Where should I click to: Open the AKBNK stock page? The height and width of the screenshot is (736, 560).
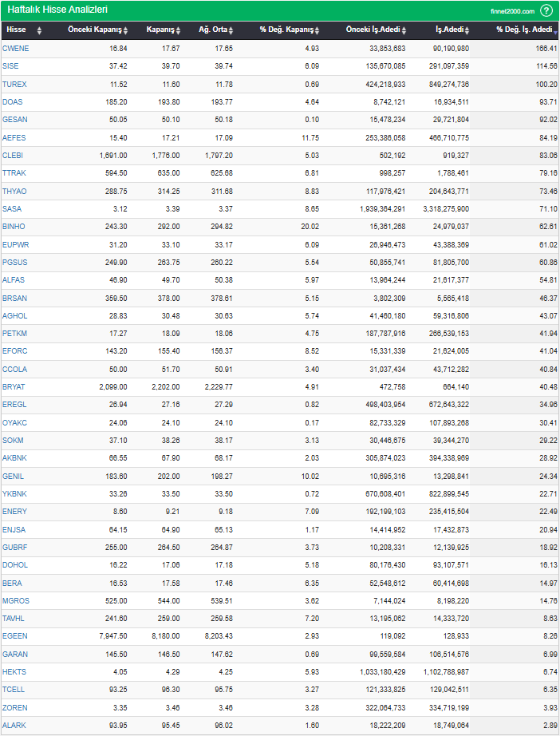(x=14, y=458)
